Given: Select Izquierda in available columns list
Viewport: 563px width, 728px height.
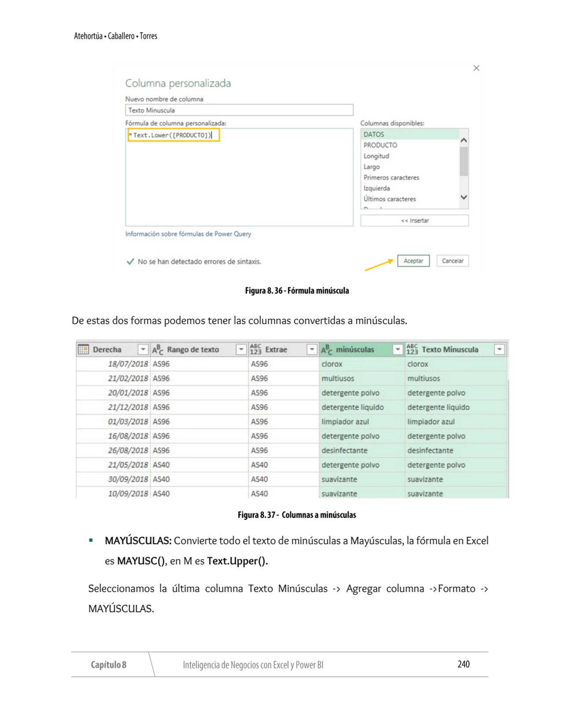Looking at the screenshot, I should [x=410, y=188].
